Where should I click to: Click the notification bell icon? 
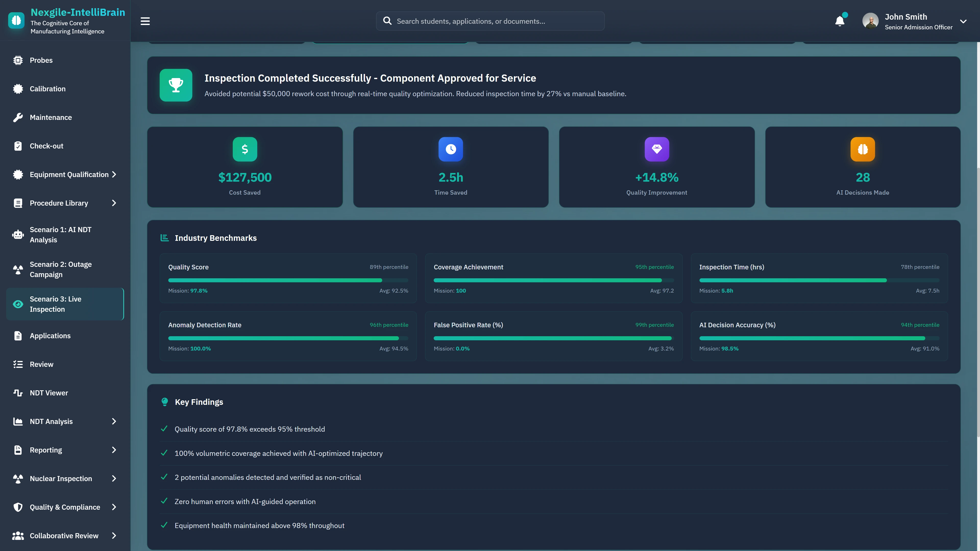[840, 21]
